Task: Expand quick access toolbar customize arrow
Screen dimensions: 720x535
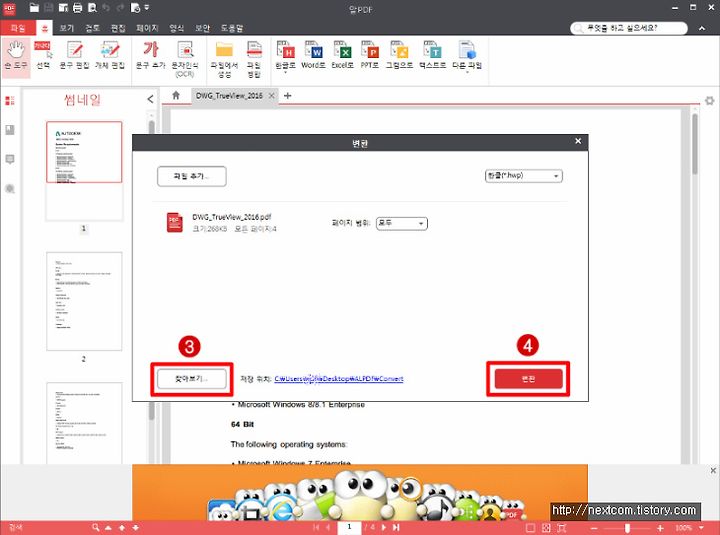Action: (x=146, y=7)
